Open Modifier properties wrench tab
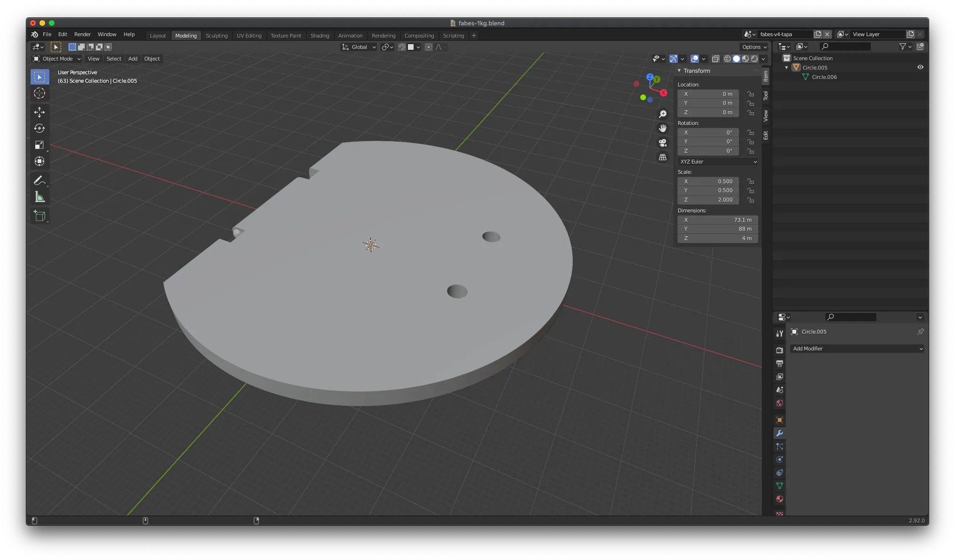The height and width of the screenshot is (560, 955). coord(780,433)
